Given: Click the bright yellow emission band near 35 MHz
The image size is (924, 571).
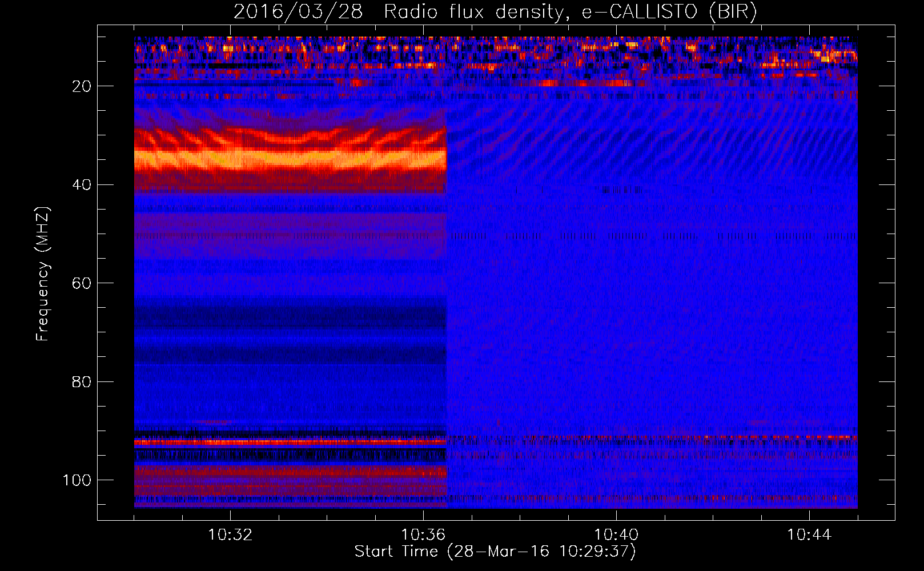Looking at the screenshot, I should click(290, 159).
